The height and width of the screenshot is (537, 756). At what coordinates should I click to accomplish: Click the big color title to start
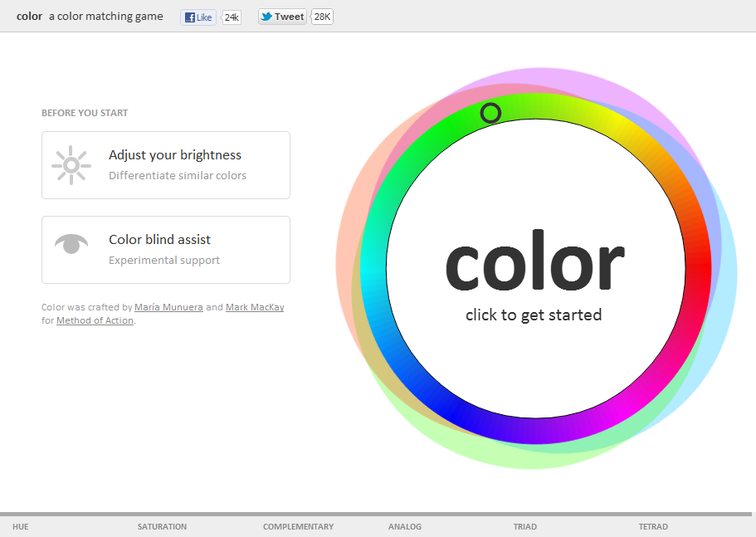coord(534,262)
